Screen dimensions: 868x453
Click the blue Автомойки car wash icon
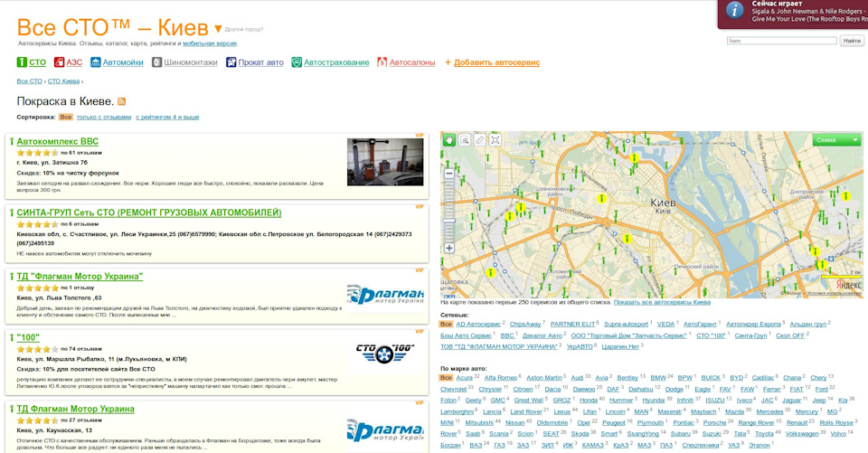click(x=96, y=62)
